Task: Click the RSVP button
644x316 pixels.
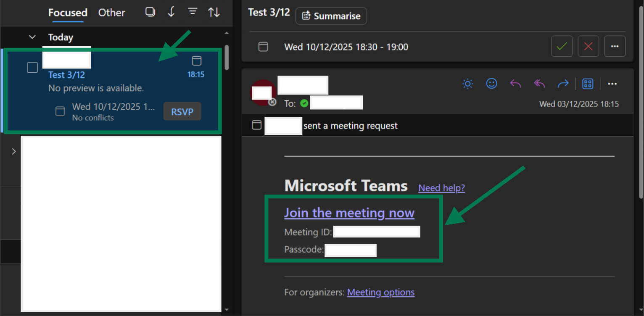Action: 182,112
